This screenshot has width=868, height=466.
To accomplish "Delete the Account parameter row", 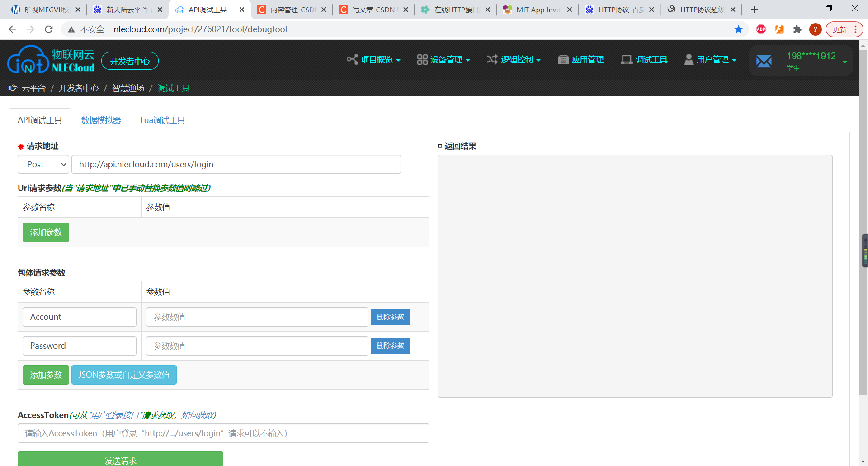I will [x=391, y=317].
